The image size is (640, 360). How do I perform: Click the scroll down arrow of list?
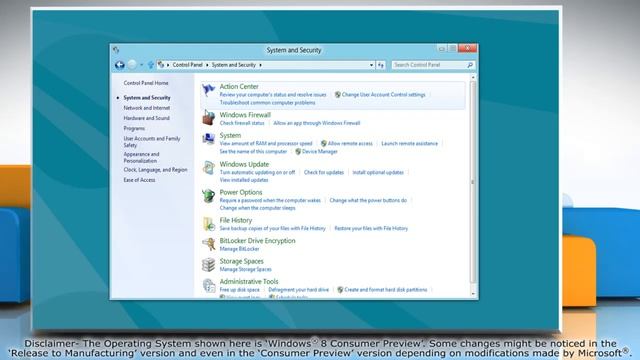coord(473,294)
